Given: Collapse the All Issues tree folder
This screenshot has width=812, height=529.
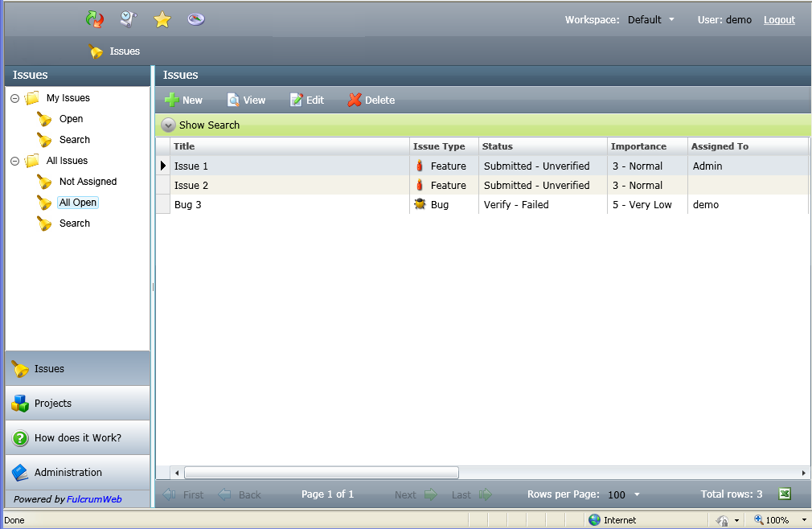Looking at the screenshot, I should 15,161.
